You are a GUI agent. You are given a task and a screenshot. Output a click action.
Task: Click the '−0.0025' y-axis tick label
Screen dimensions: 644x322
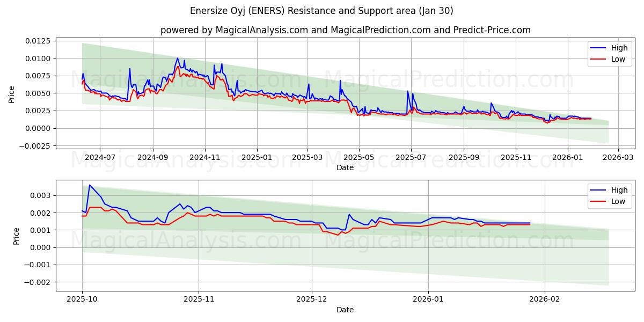36,146
